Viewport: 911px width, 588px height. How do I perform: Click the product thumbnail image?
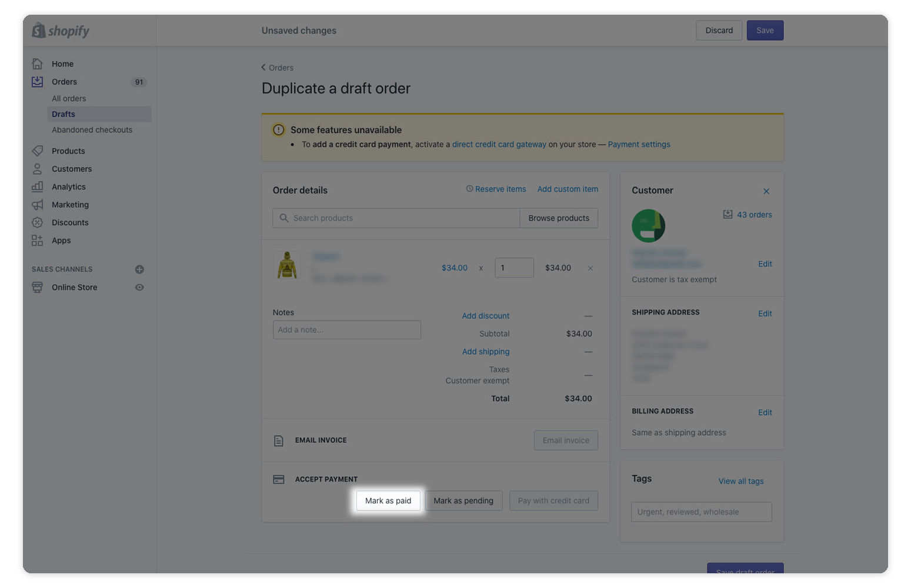287,266
